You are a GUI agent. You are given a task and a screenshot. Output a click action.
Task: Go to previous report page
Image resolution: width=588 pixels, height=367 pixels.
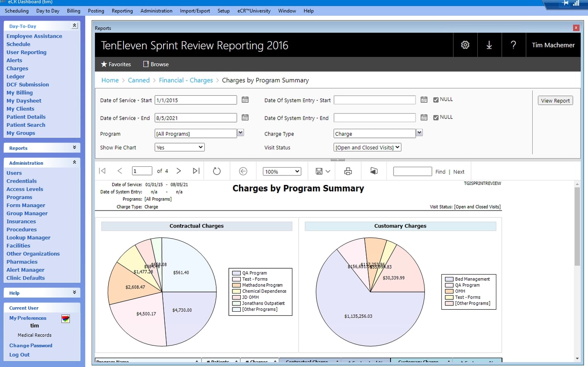[120, 171]
